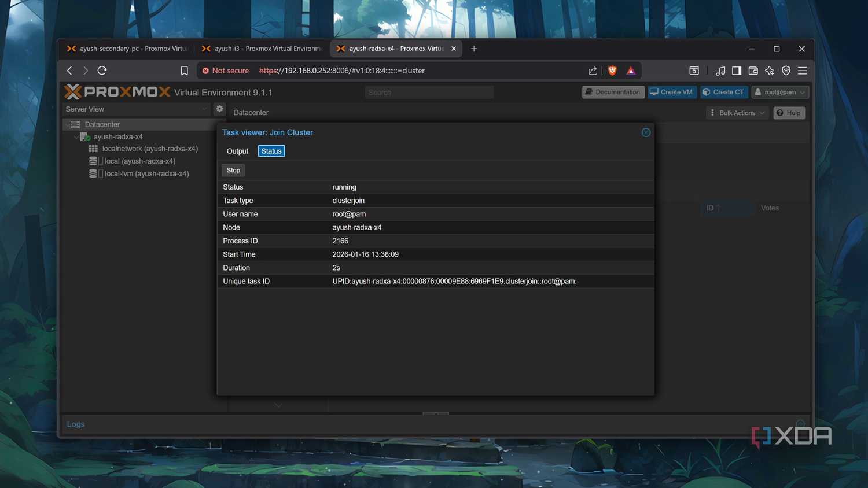Expand the Bulk Actions dropdown
Image resolution: width=868 pixels, height=488 pixels.
[x=737, y=113]
